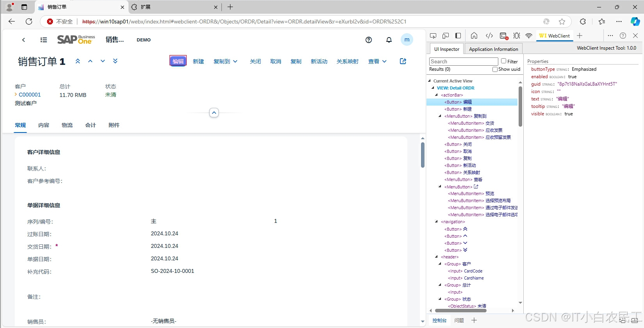Click the 新活动 button

[x=319, y=61]
